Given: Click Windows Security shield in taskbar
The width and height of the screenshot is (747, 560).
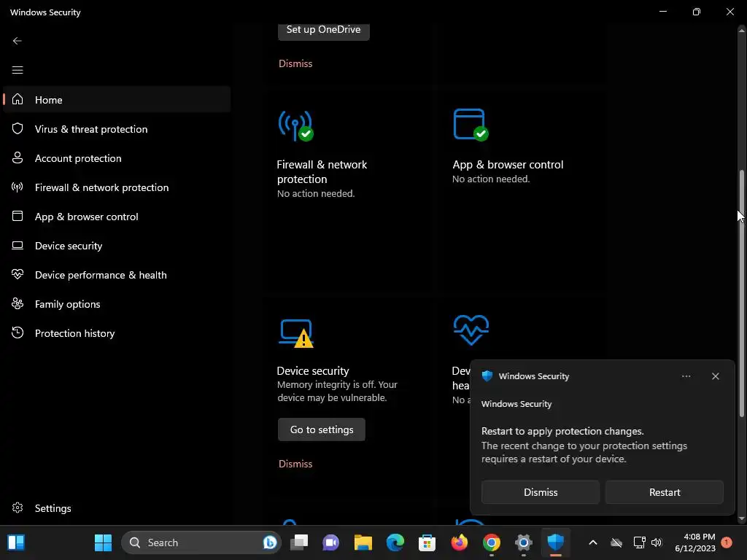Looking at the screenshot, I should pos(555,542).
